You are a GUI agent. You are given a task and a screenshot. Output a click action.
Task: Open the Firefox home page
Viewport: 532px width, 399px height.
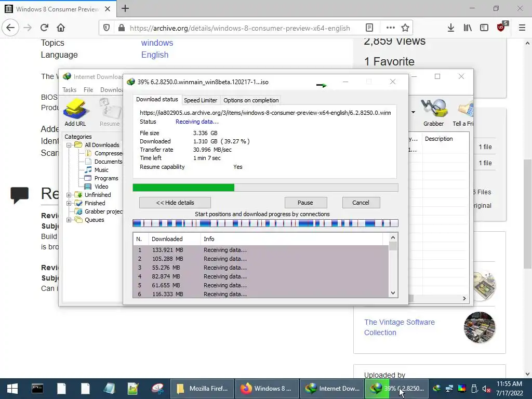pos(61,28)
